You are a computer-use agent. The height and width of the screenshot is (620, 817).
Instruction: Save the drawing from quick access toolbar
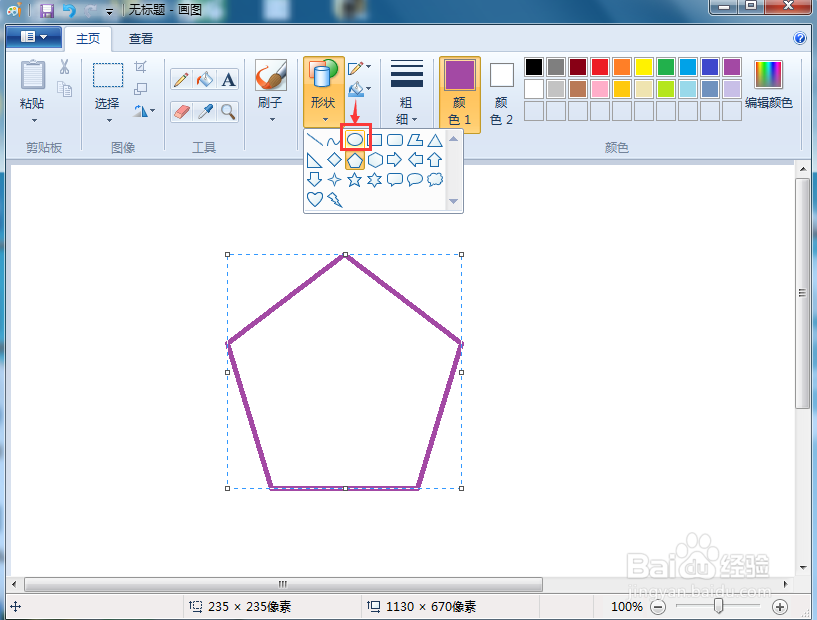[x=47, y=10]
